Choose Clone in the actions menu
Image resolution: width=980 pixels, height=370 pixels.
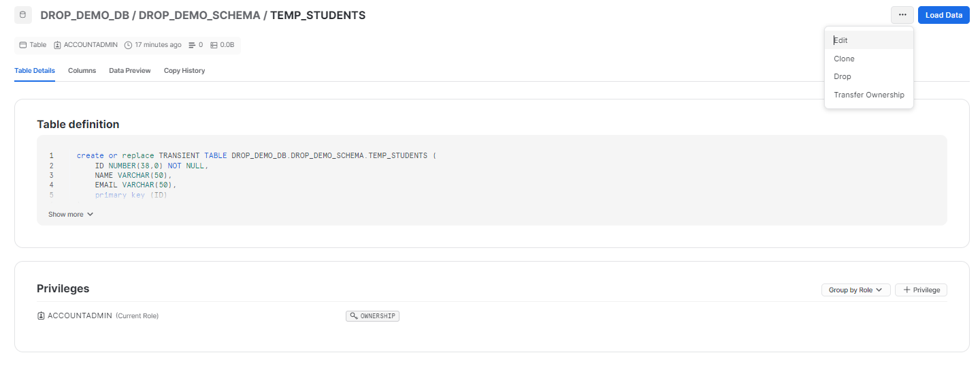[x=844, y=59]
